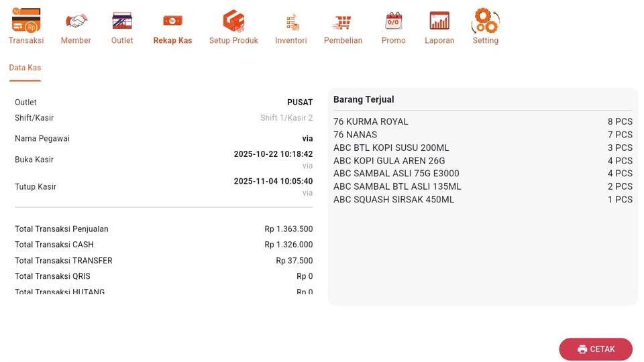
Task: Select ABC KOPI GULA AREN 26G item
Action: tap(389, 161)
